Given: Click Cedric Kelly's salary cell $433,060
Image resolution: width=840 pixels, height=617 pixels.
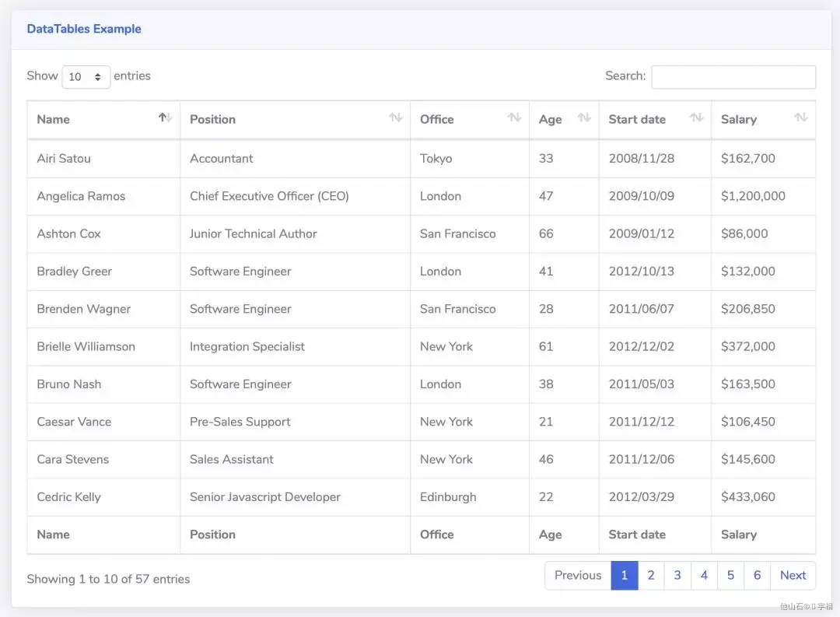Looking at the screenshot, I should pyautogui.click(x=747, y=497).
